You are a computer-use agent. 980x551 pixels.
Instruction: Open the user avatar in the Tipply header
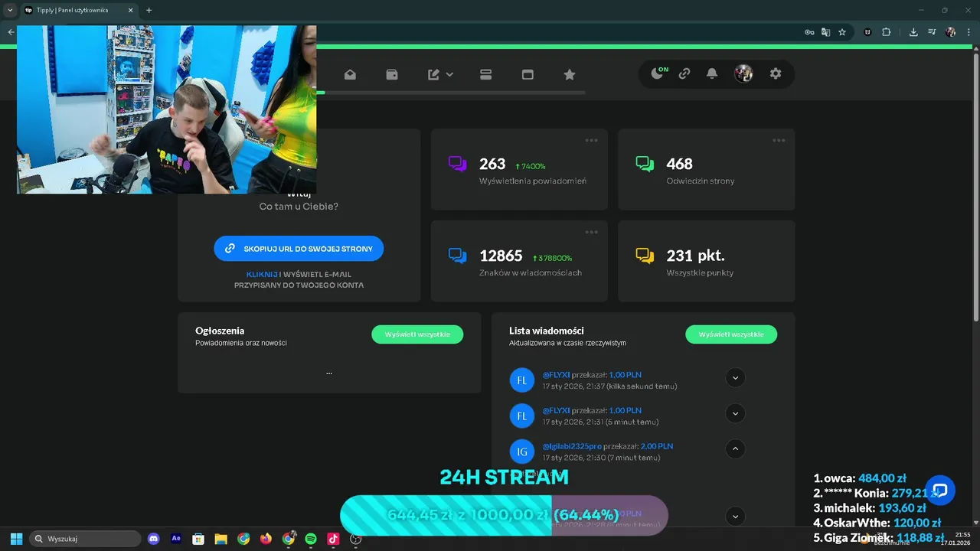(743, 73)
